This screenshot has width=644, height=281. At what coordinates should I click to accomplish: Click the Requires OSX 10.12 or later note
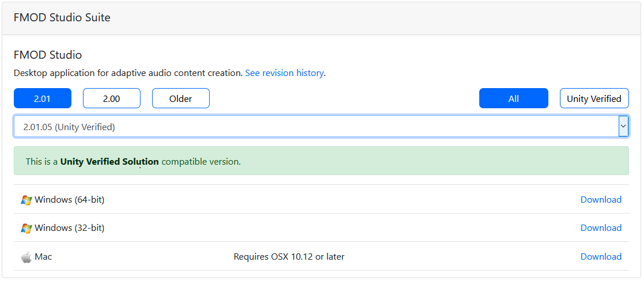click(289, 257)
